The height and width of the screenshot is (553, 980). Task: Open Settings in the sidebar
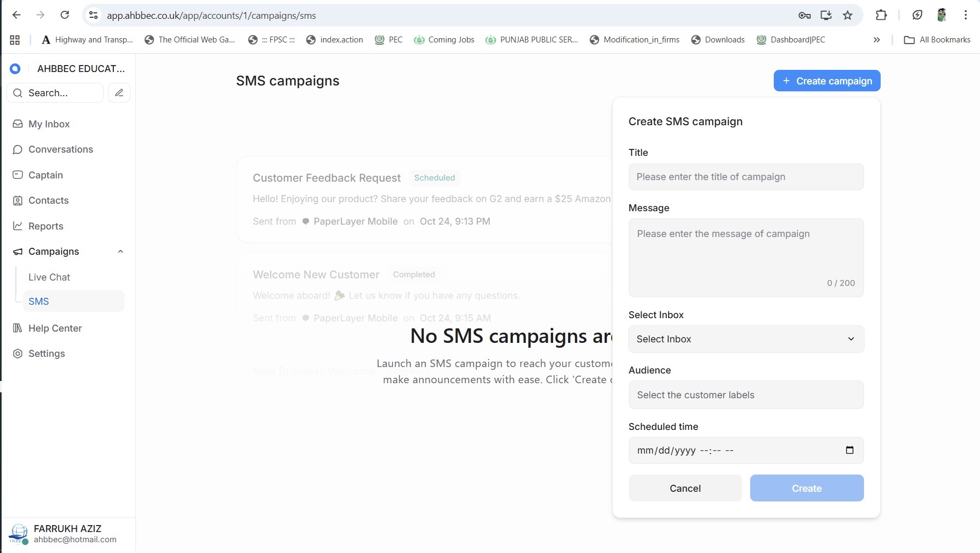click(47, 354)
